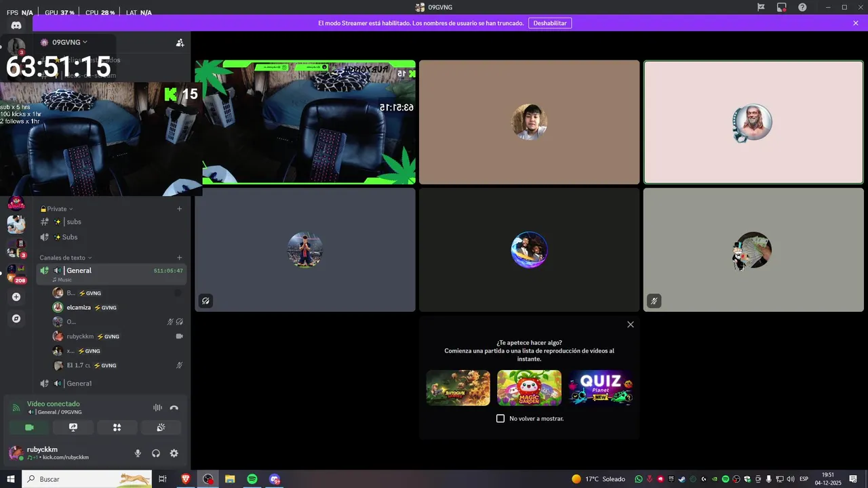868x488 pixels.
Task: Select elcamiza in the voice member list
Action: pyautogui.click(x=119, y=307)
